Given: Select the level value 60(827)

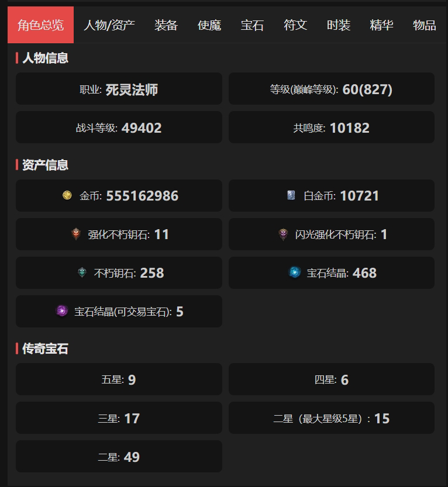Looking at the screenshot, I should coord(367,89).
